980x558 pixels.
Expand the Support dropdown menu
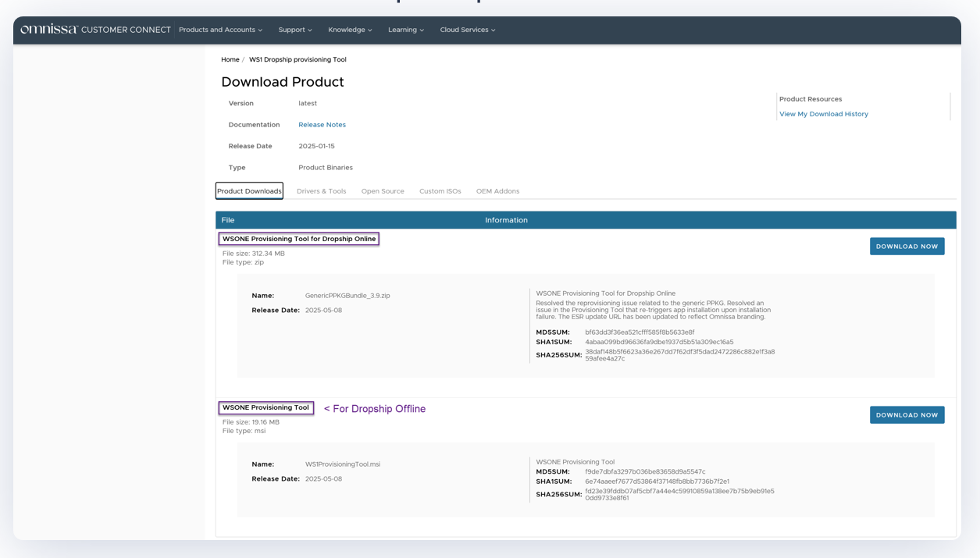pyautogui.click(x=294, y=30)
